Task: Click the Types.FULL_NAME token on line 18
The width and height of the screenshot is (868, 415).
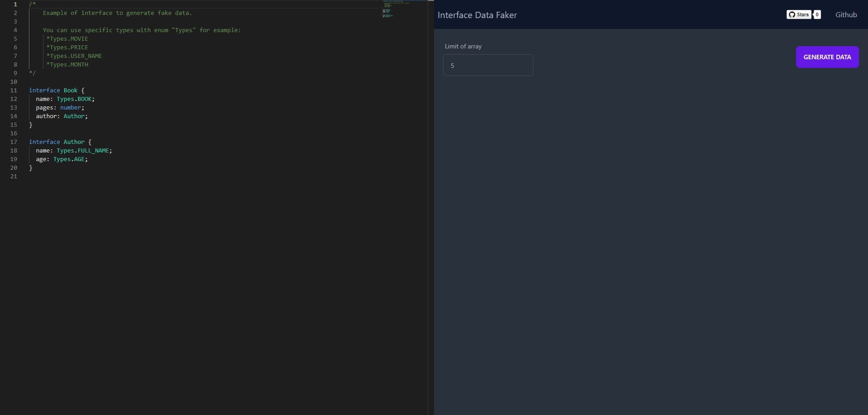Action: (x=83, y=150)
